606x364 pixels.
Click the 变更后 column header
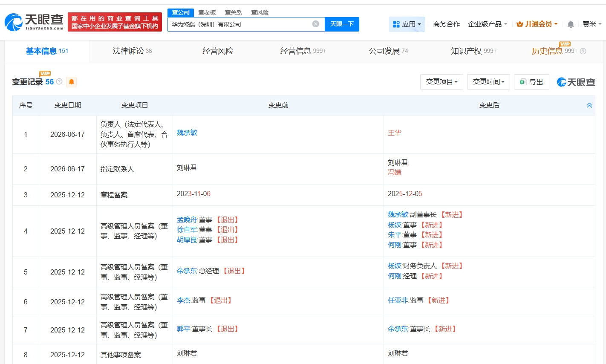coord(489,105)
